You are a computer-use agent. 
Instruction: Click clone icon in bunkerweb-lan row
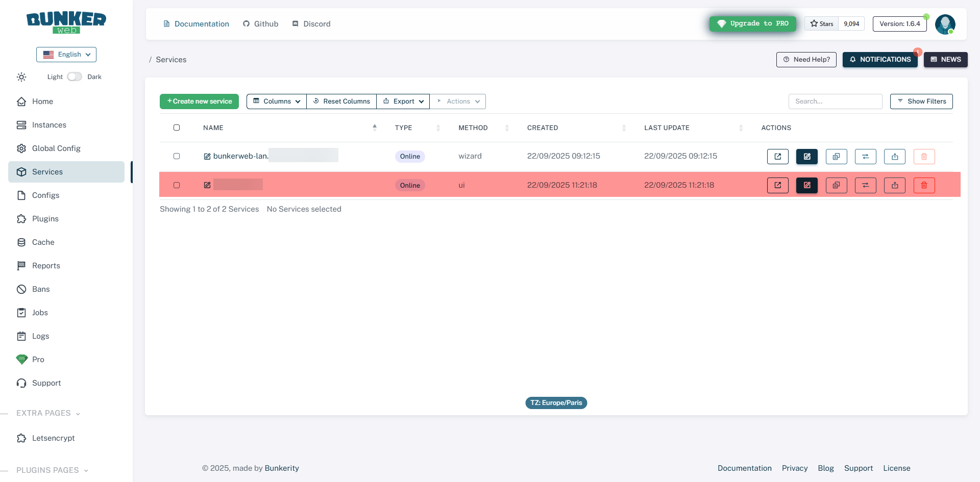tap(836, 157)
